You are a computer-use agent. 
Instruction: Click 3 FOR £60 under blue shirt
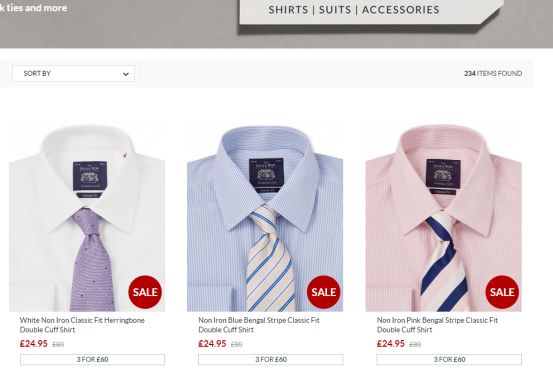271,360
